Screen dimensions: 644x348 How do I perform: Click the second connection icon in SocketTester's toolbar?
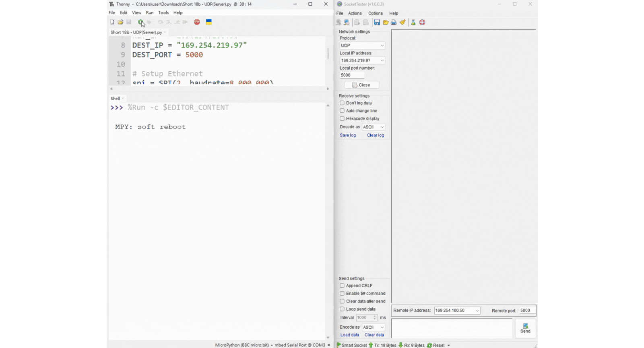(347, 23)
